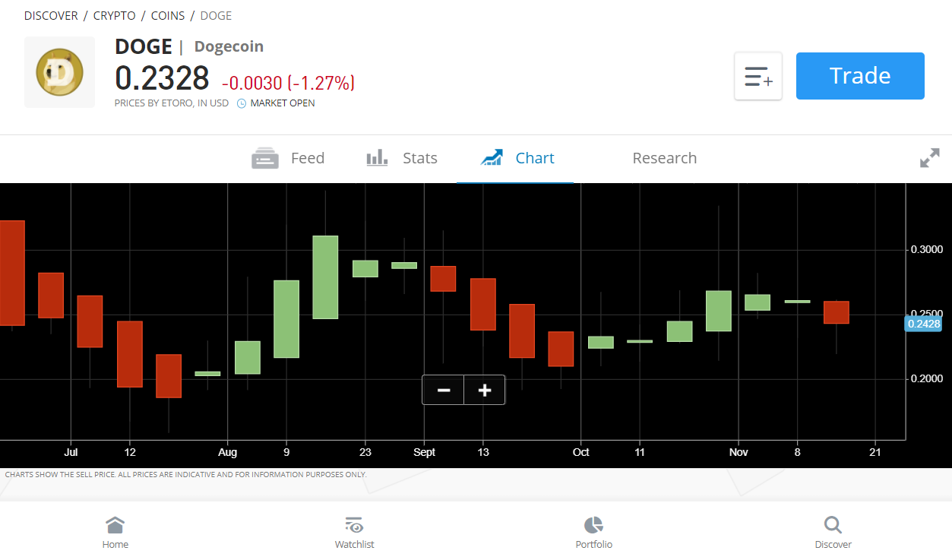Click the -0.0030 (-1.27%) change text
The width and height of the screenshot is (952, 560).
tap(288, 83)
